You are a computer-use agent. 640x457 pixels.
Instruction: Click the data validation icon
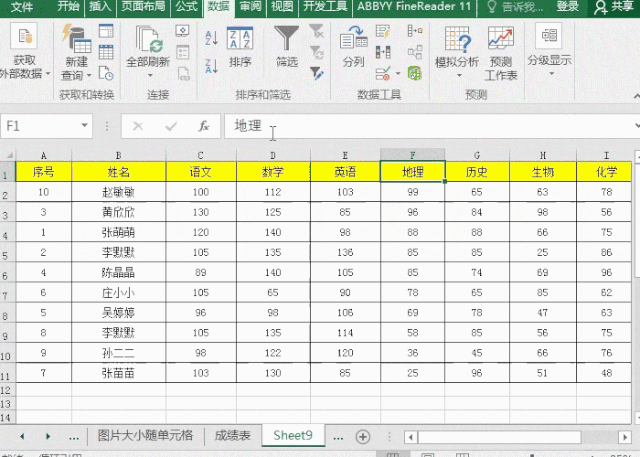click(383, 73)
